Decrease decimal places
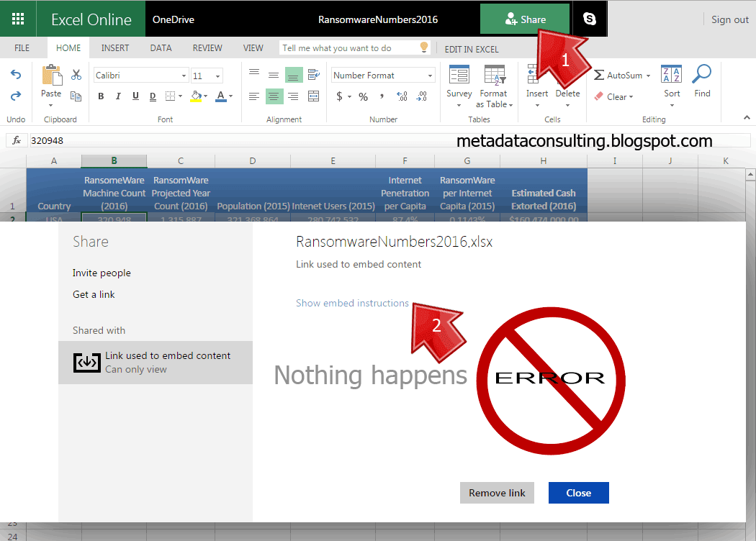Viewport: 756px width, 541px height. [421, 96]
